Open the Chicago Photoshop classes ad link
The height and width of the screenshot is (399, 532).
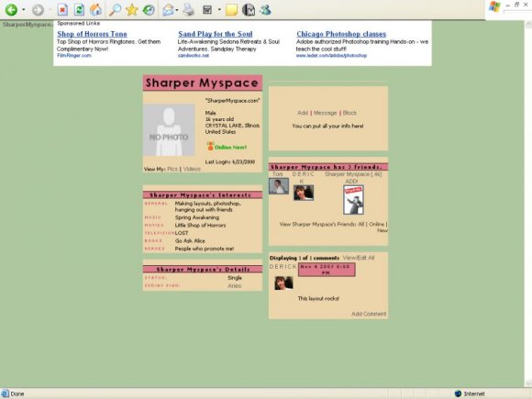[x=341, y=34]
